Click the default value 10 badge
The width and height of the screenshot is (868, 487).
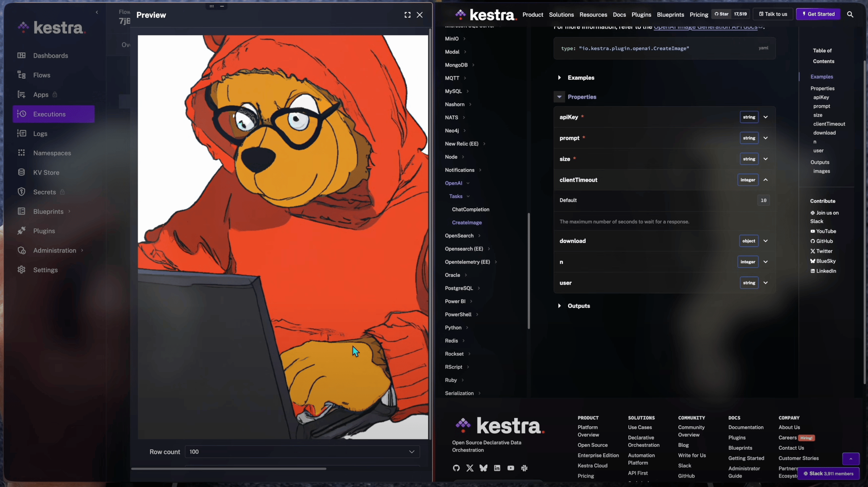tap(763, 200)
